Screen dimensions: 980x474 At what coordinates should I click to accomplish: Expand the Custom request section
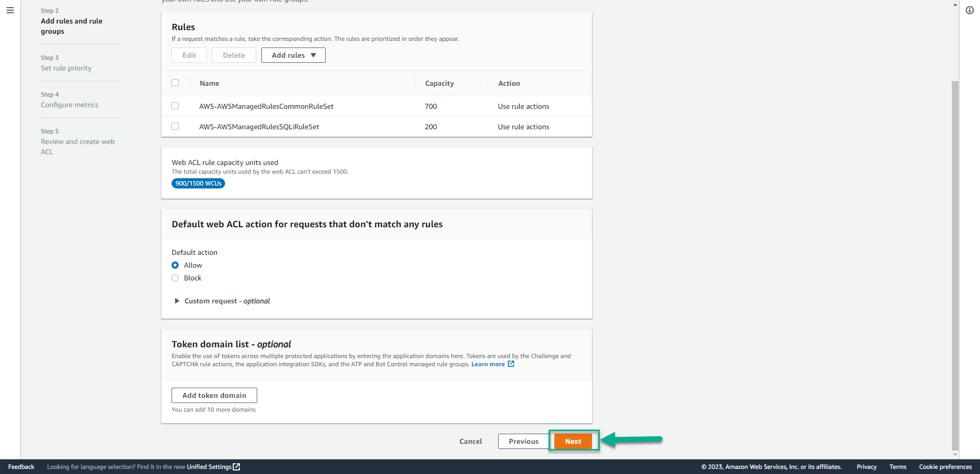coord(177,301)
